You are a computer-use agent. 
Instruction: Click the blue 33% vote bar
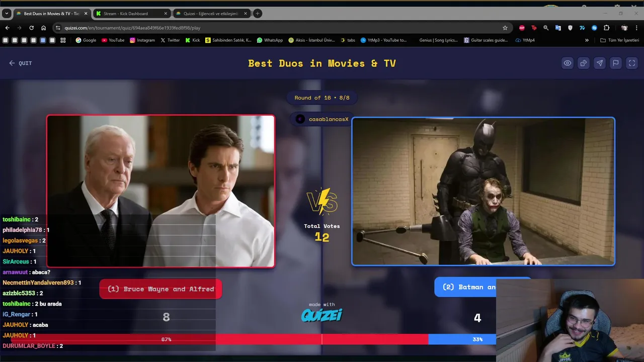pyautogui.click(x=462, y=339)
